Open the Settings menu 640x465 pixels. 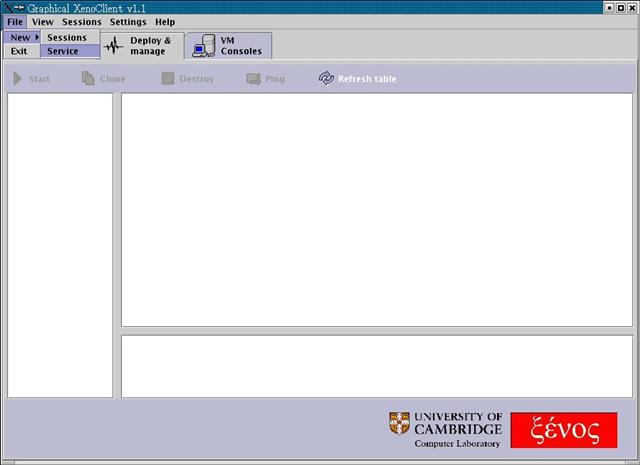tap(128, 21)
